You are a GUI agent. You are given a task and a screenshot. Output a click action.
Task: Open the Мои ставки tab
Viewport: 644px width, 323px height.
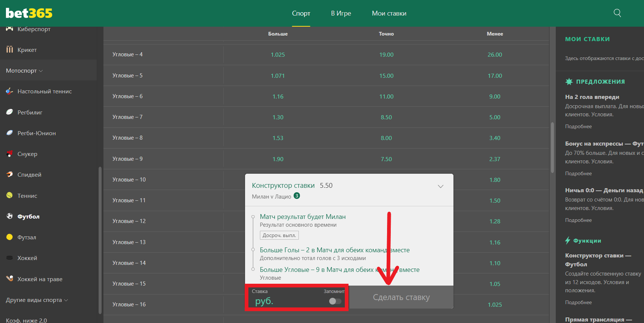[x=389, y=13]
